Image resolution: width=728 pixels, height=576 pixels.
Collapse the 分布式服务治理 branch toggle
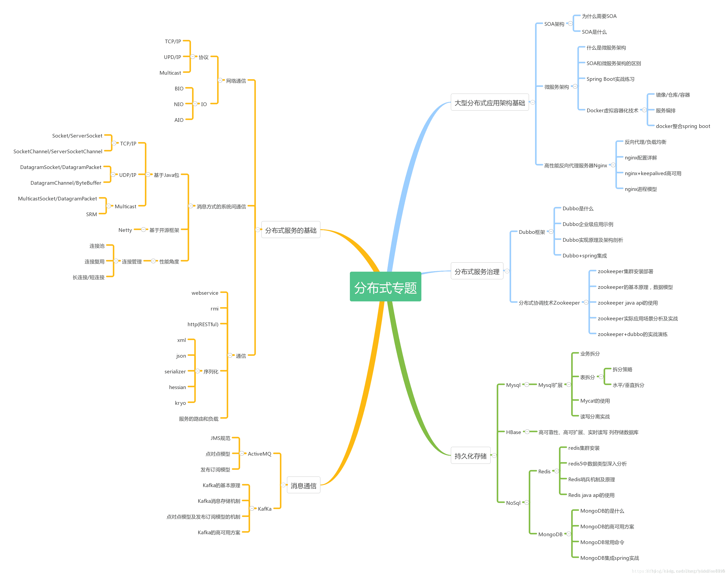pos(507,271)
